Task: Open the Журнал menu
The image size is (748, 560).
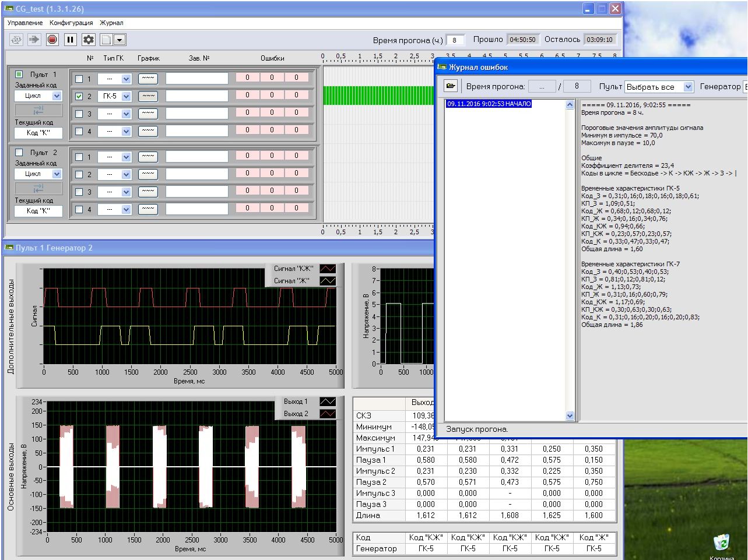Action: click(x=111, y=23)
